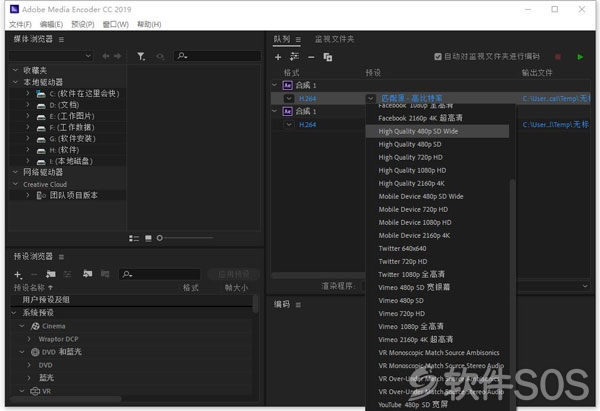Viewport: 600px width, 411px height.
Task: Click the After Effects icon of second 合成 1
Action: (287, 111)
